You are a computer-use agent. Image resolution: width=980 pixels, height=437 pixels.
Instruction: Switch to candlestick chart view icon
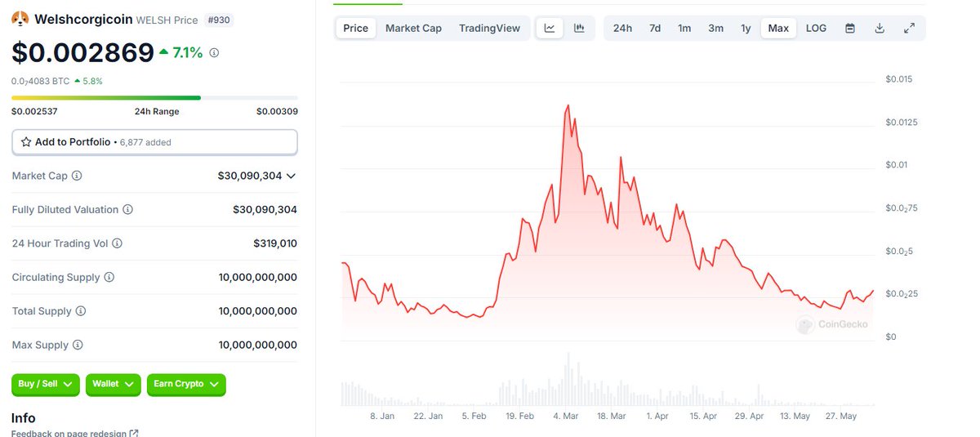point(579,29)
